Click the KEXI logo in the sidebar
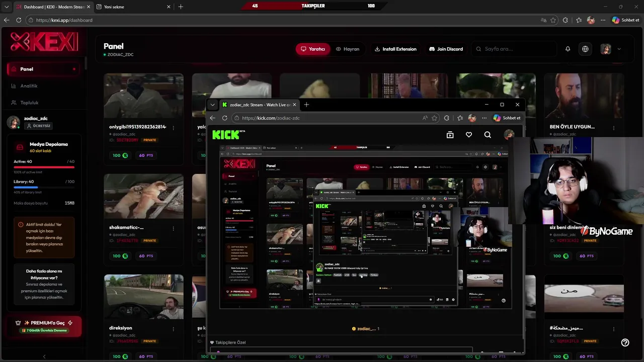Screen dimensions: 644x362 click(x=44, y=42)
